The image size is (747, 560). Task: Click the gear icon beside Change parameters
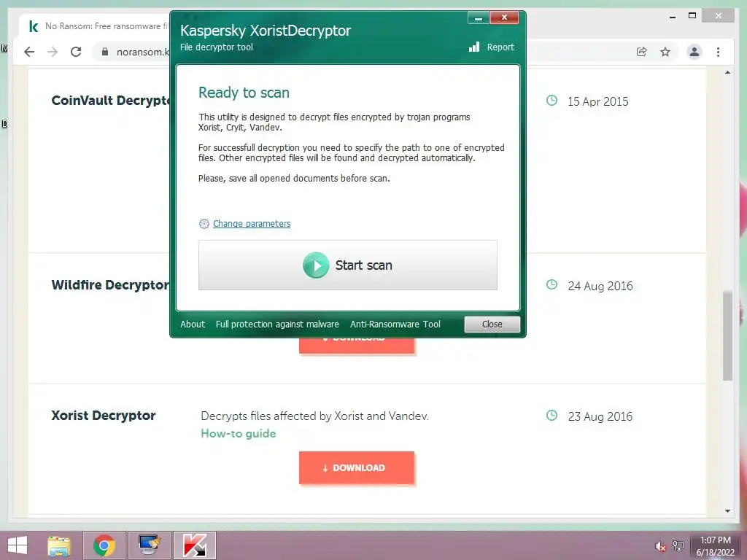[204, 224]
